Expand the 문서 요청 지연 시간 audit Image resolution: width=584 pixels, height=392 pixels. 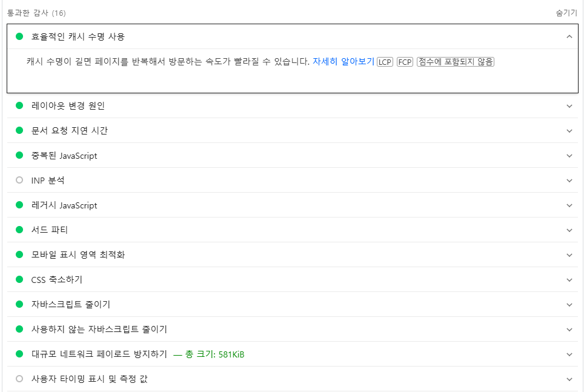[569, 130]
